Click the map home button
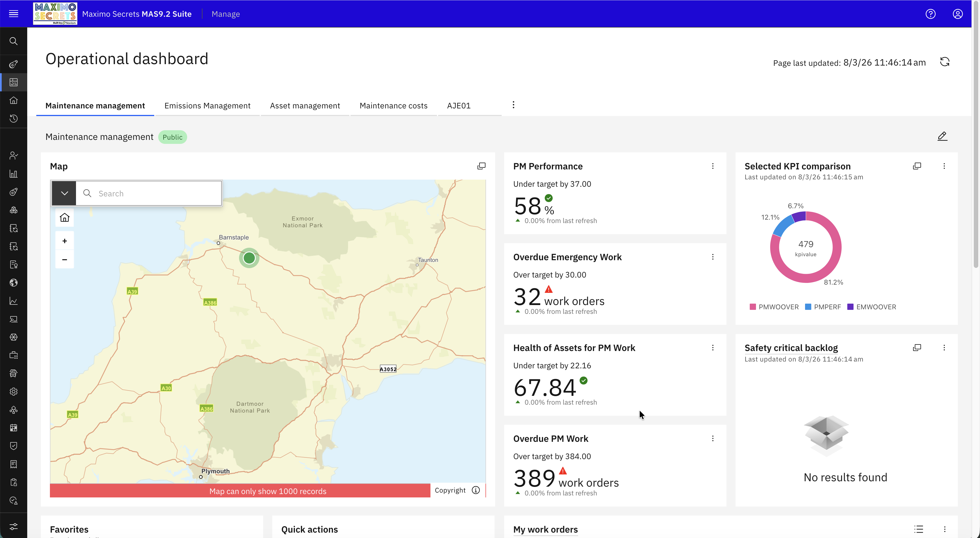This screenshot has width=980, height=538. tap(65, 217)
